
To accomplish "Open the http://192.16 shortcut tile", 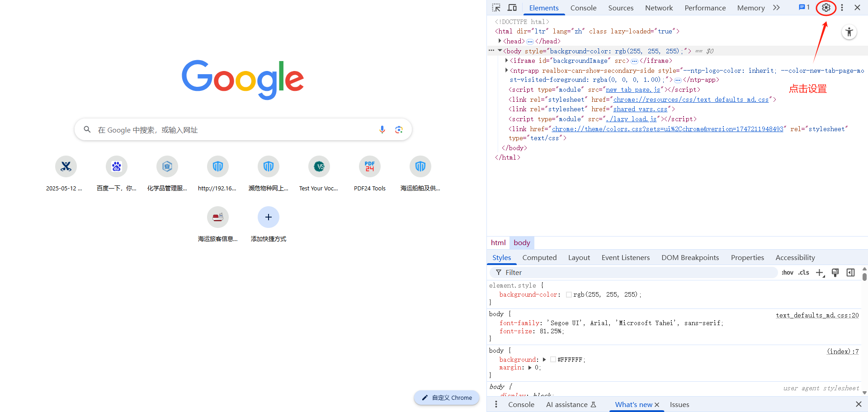I will click(218, 174).
